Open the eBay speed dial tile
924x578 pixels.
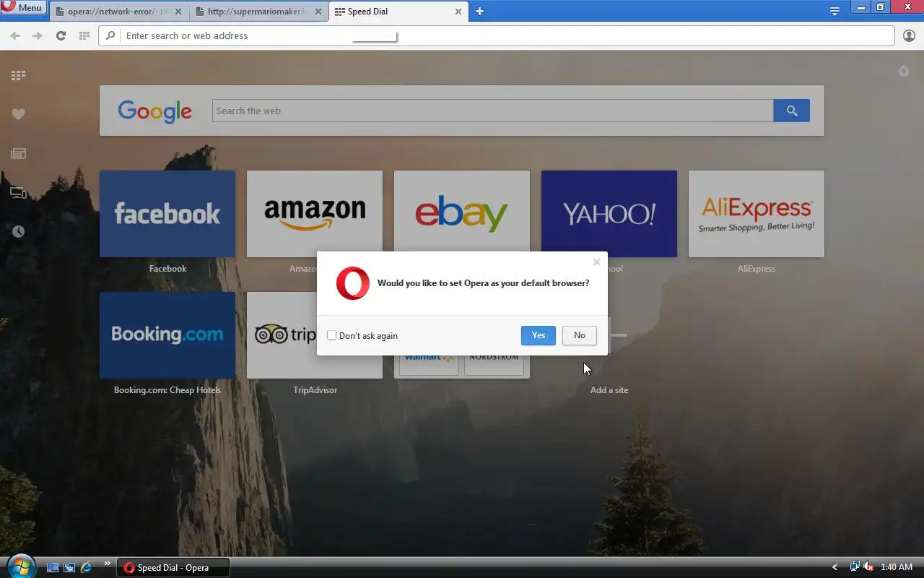462,211
